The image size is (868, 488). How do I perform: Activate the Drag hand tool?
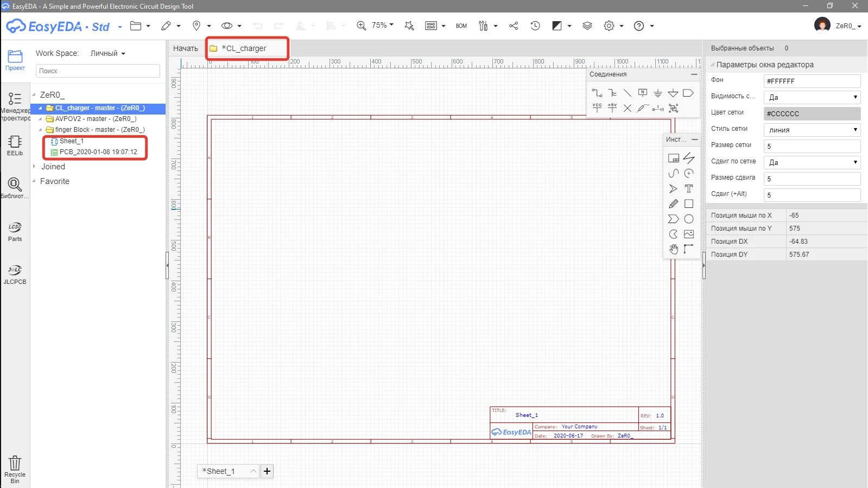674,249
